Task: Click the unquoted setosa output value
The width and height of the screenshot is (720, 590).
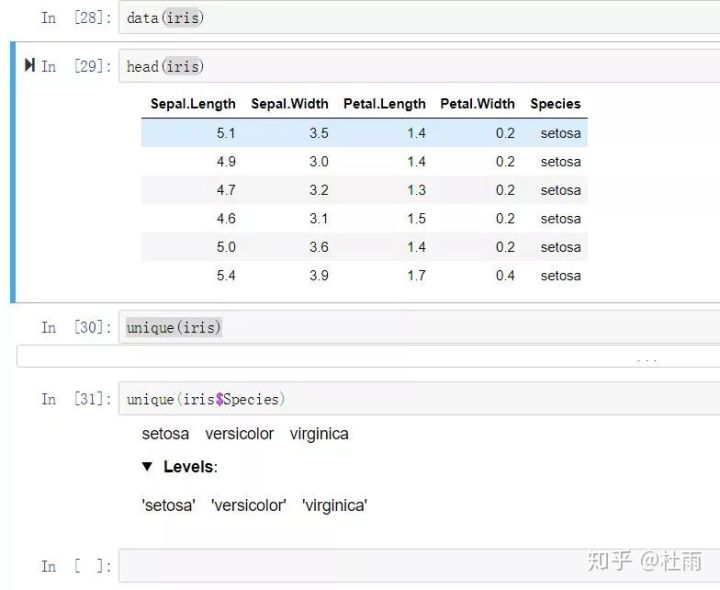Action: [165, 434]
